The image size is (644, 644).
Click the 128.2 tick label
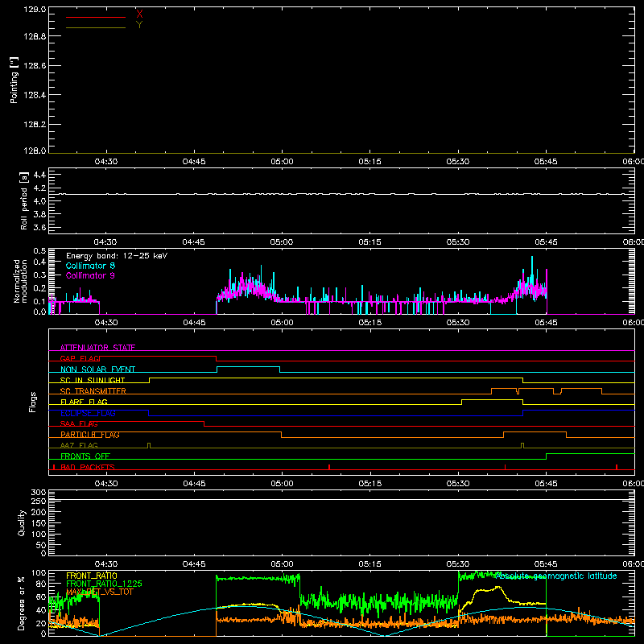point(35,125)
